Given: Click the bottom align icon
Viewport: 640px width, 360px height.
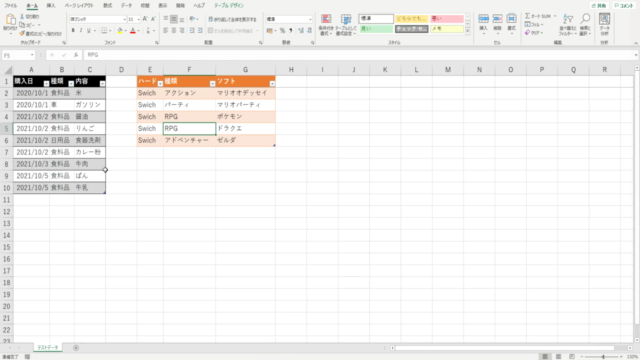Looking at the screenshot, I should 182,19.
